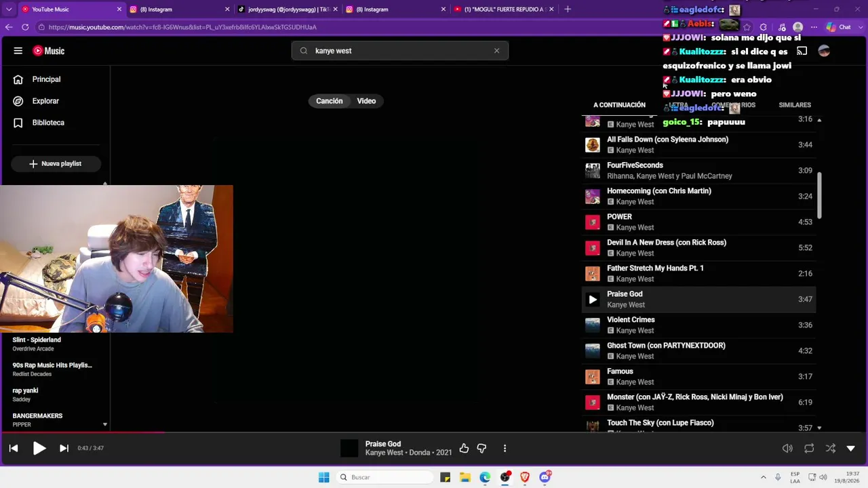Select FourFiveSeconds in the queue
This screenshot has width=868, height=488.
pos(698,170)
